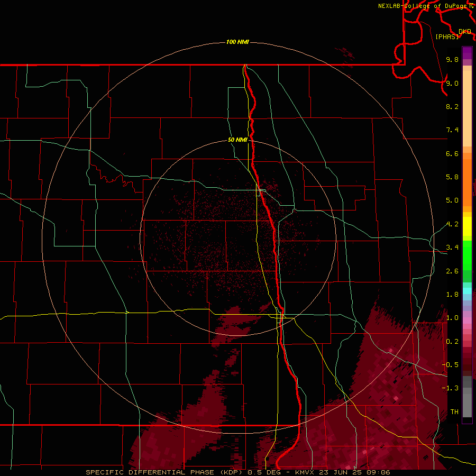Viewport: 476px width, 476px height.
Task: Click the -0.5 value on the color scale
Action: [450, 365]
